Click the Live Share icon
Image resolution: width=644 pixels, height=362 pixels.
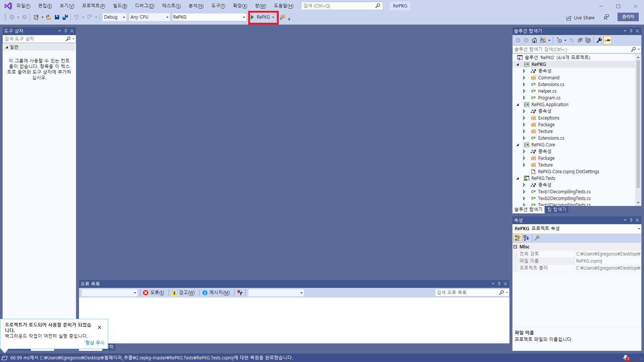569,18
